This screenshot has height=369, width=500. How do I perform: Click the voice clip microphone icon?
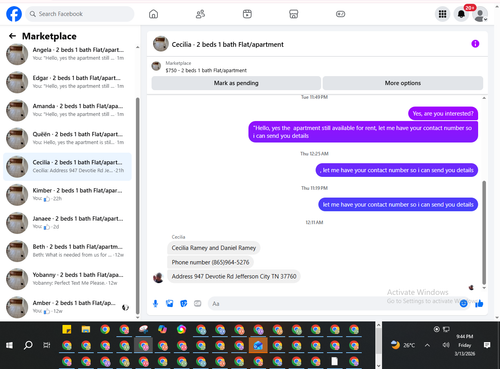pos(155,303)
